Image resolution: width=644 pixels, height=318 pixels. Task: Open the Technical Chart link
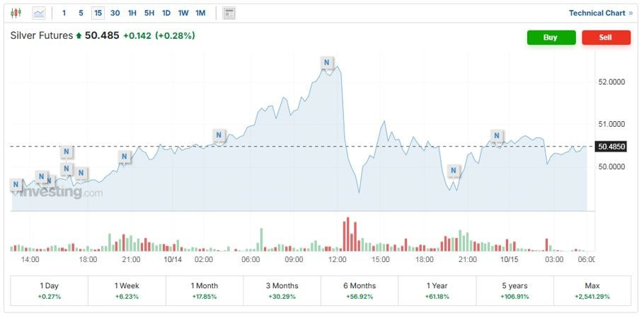point(600,13)
